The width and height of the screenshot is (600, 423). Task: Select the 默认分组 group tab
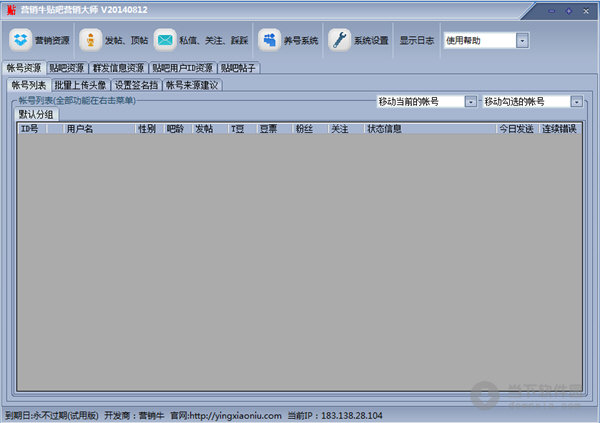point(36,114)
